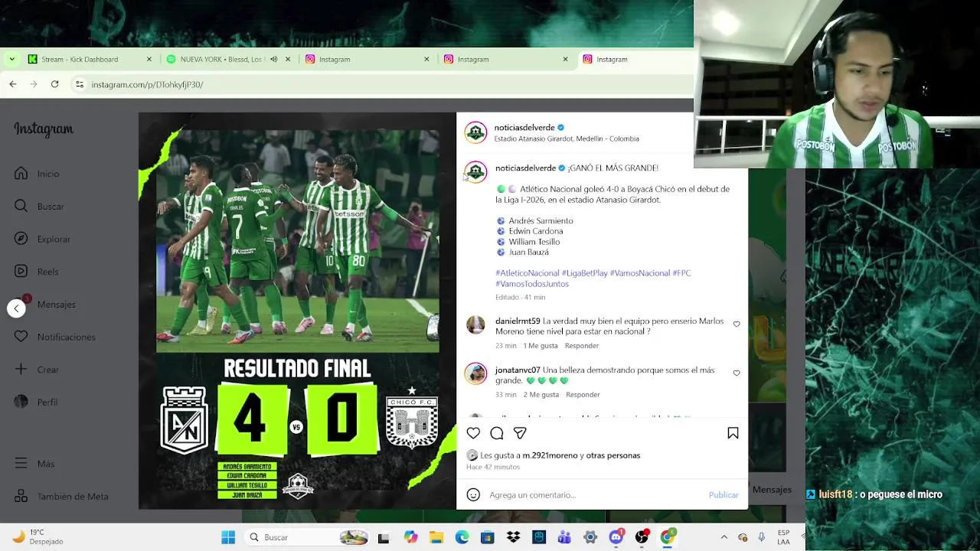Switch to the NUEVA YORK Blessd tab
Image resolution: width=980 pixels, height=551 pixels.
point(222,59)
